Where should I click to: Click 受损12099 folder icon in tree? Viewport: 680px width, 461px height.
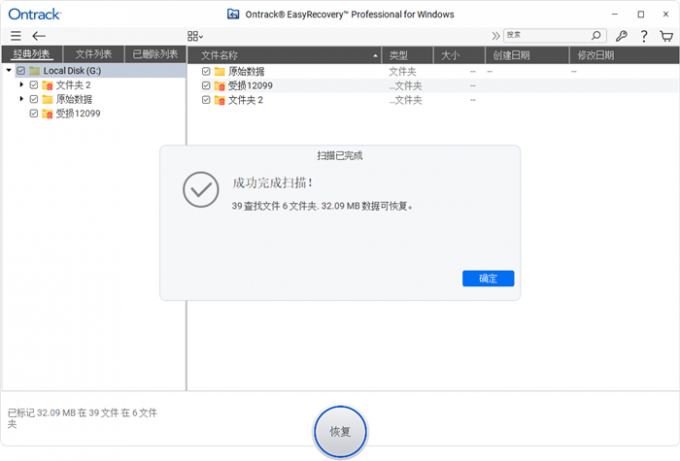coord(47,114)
